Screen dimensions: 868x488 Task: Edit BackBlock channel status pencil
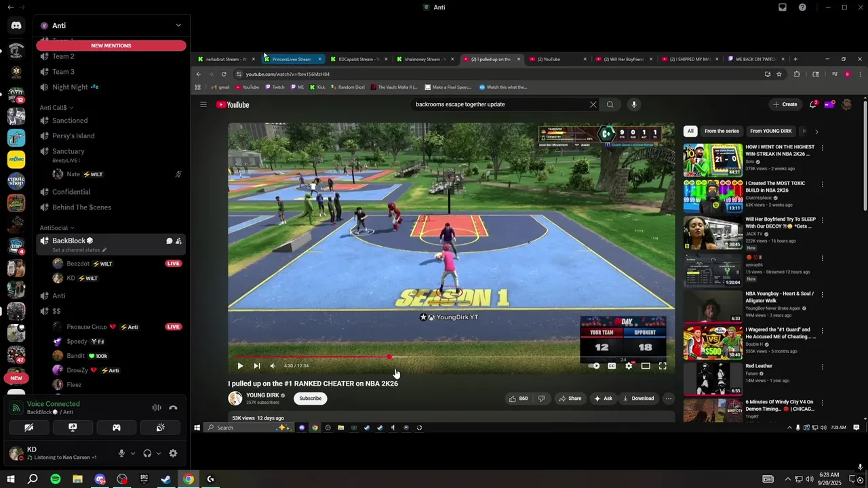coord(104,250)
